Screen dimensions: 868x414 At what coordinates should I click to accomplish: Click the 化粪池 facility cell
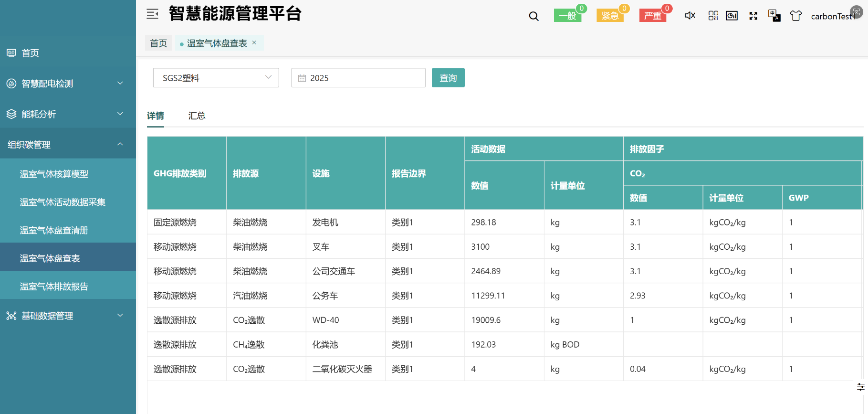345,344
